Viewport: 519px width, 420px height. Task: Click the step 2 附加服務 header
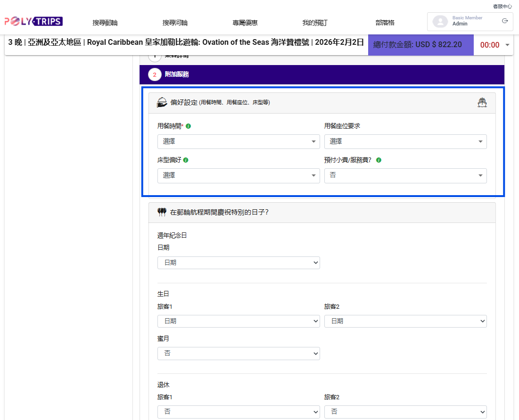[321, 74]
